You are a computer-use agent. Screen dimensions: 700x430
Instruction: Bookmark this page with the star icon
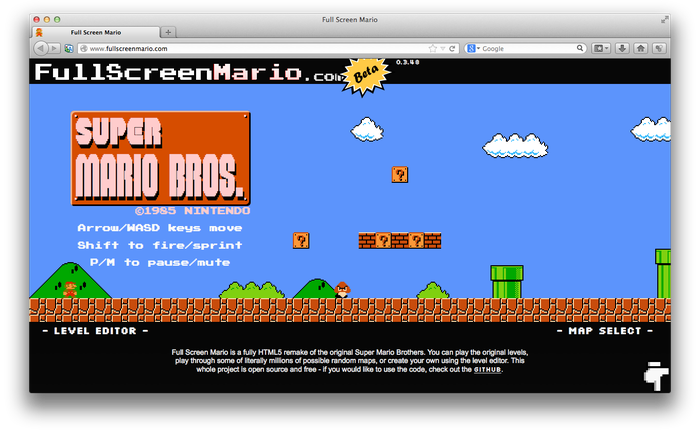click(433, 48)
